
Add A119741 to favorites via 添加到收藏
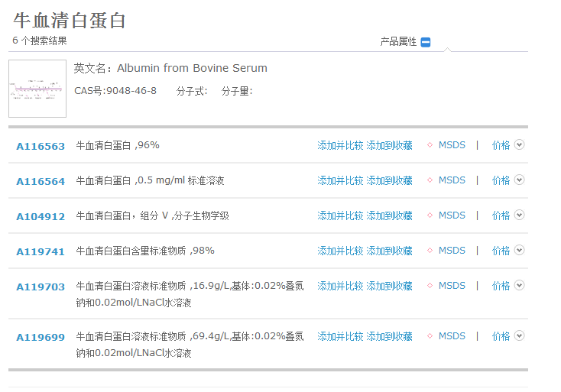pyautogui.click(x=389, y=251)
